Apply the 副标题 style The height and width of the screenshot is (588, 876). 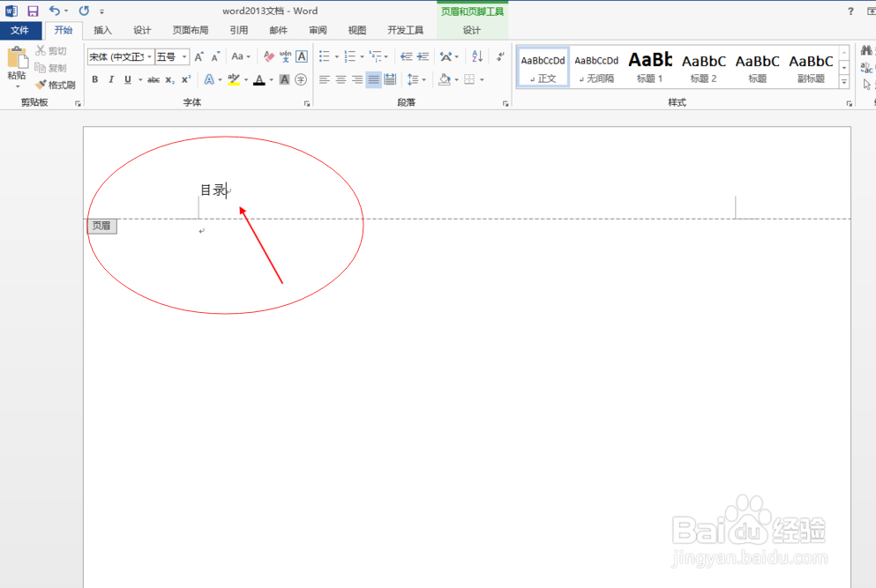pos(812,68)
